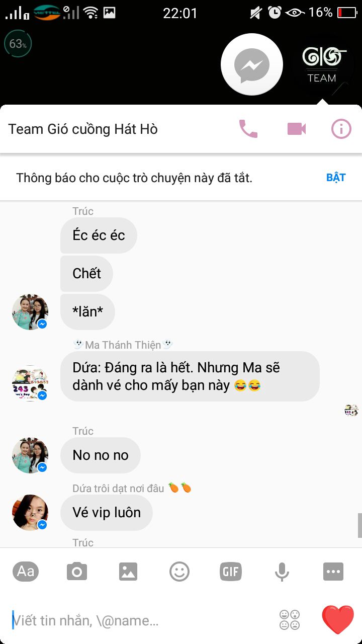362x644 pixels.
Task: Open the camera to take a photo
Action: tap(77, 572)
